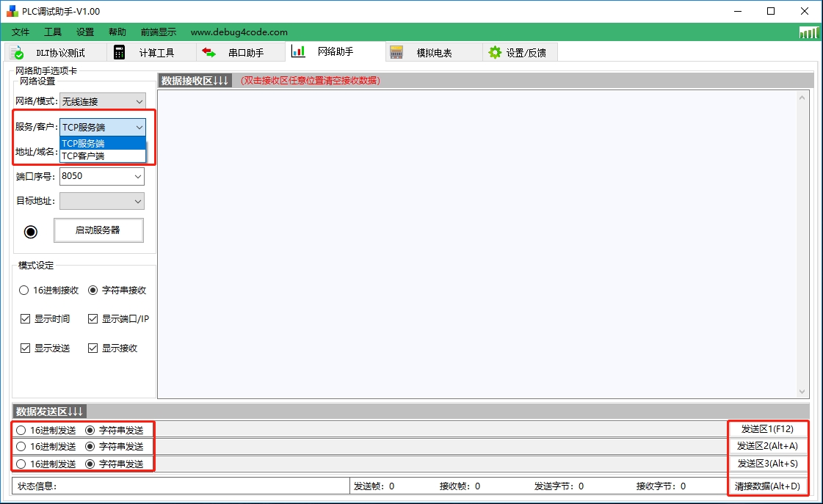This screenshot has width=823, height=504.
Task: Click the 网络助手 bar chart icon
Action: tap(299, 51)
